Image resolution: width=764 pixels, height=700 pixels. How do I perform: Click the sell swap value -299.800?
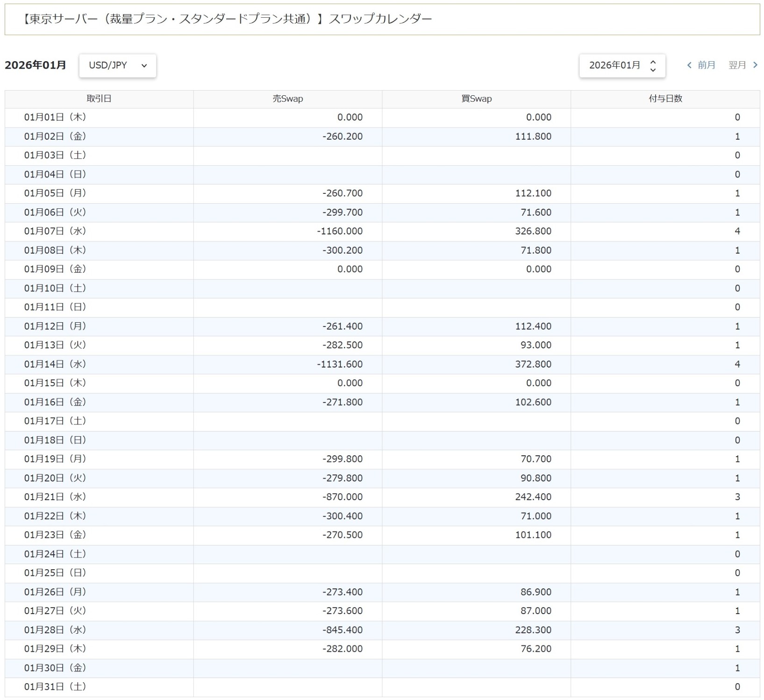(x=343, y=459)
